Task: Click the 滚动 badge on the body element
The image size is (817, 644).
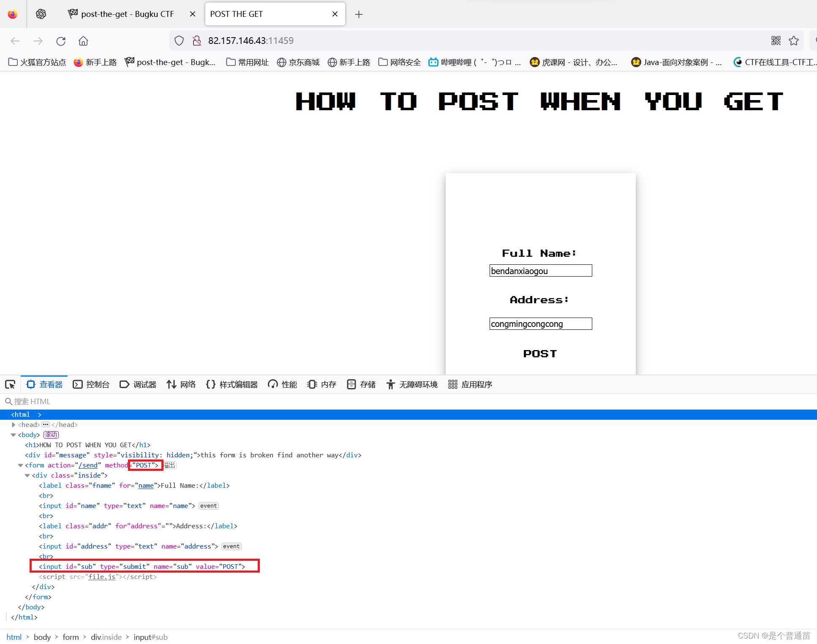Action: click(x=51, y=435)
